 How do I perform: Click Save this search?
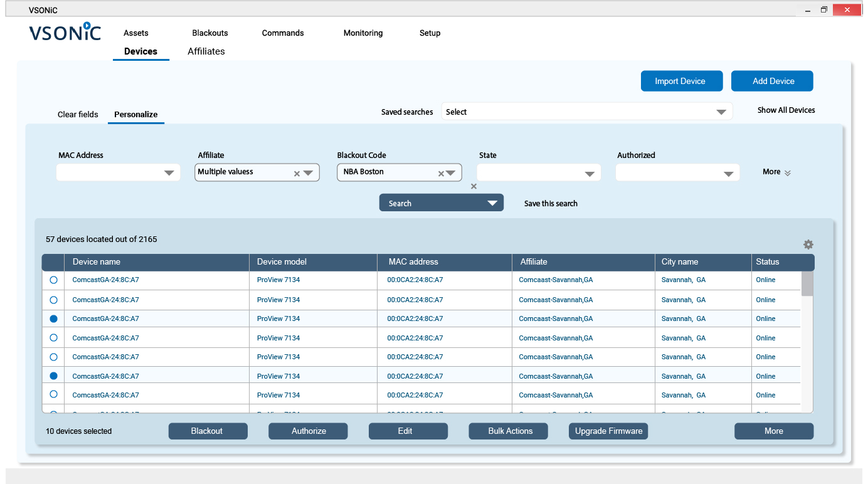[x=551, y=203]
